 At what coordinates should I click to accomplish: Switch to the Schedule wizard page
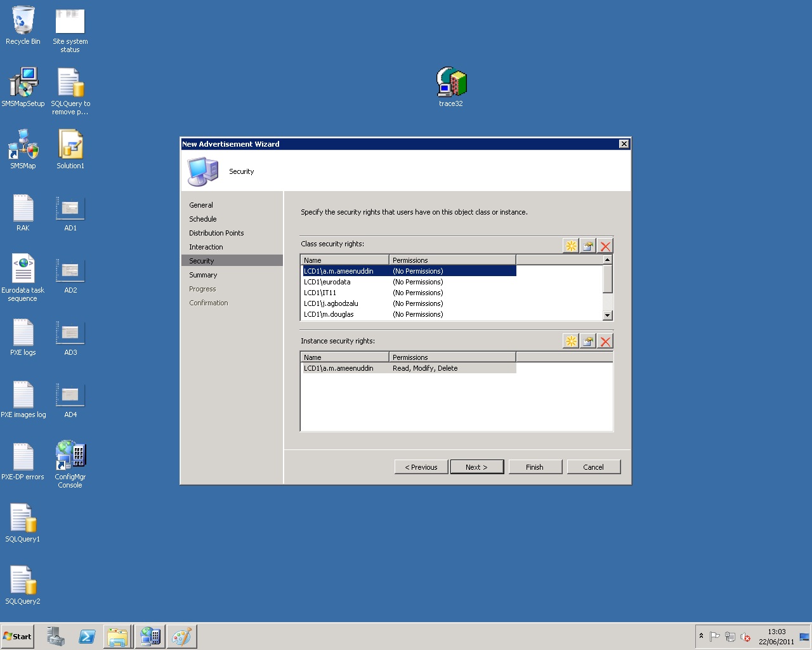coord(203,218)
